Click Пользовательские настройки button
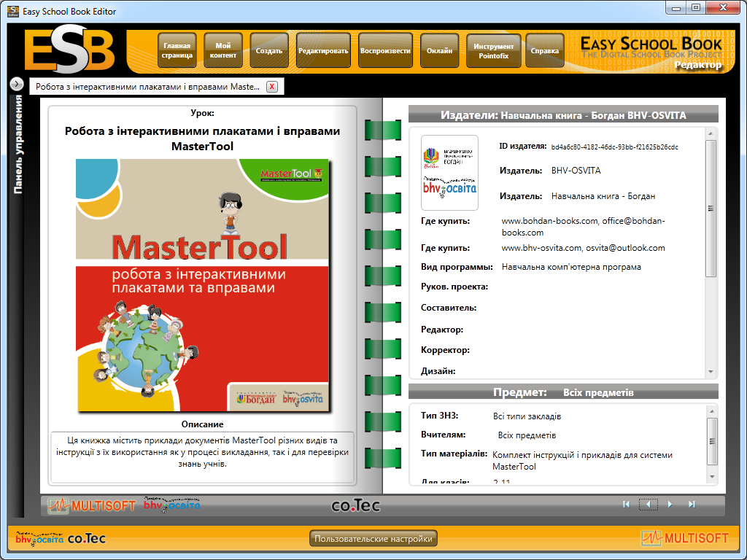The width and height of the screenshot is (747, 560). point(373,539)
